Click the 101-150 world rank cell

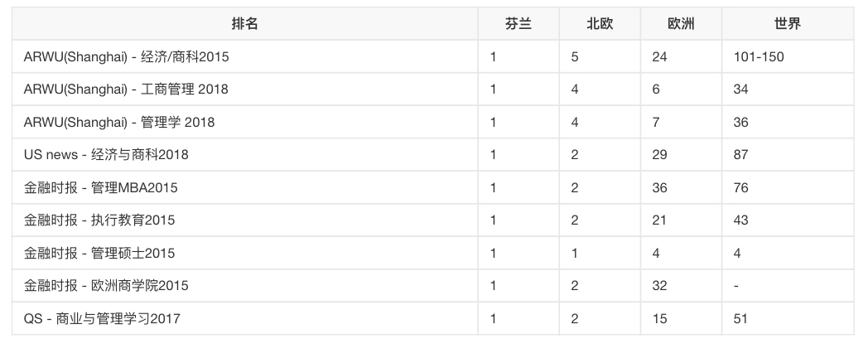coord(759,56)
